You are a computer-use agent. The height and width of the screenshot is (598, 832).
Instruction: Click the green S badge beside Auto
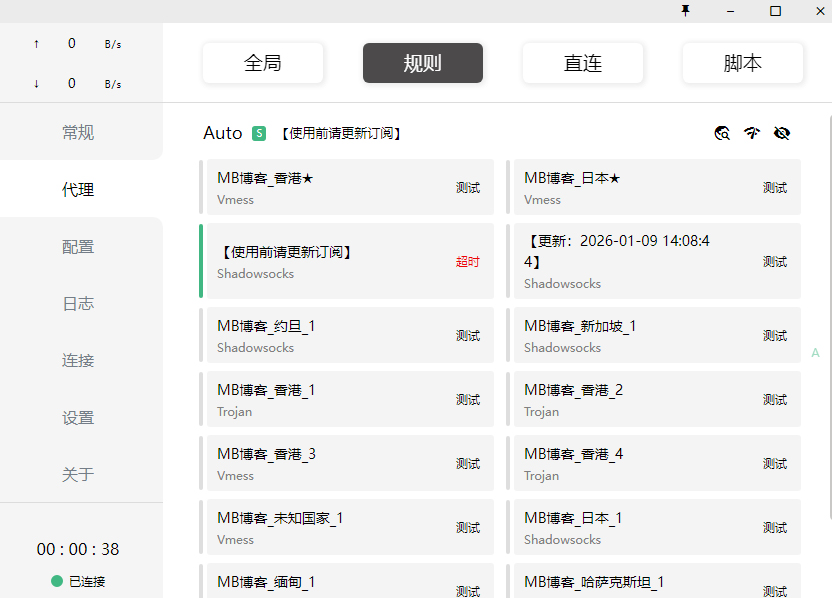pos(259,133)
